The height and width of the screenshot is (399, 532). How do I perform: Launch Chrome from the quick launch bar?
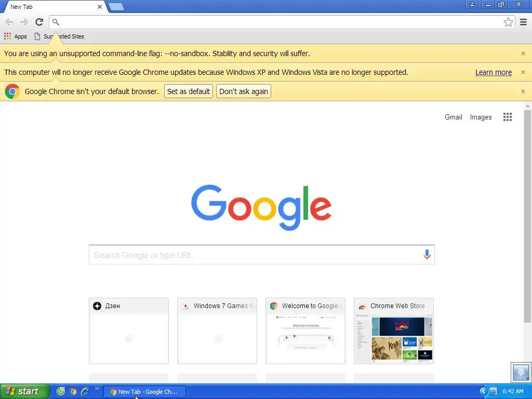[73, 391]
